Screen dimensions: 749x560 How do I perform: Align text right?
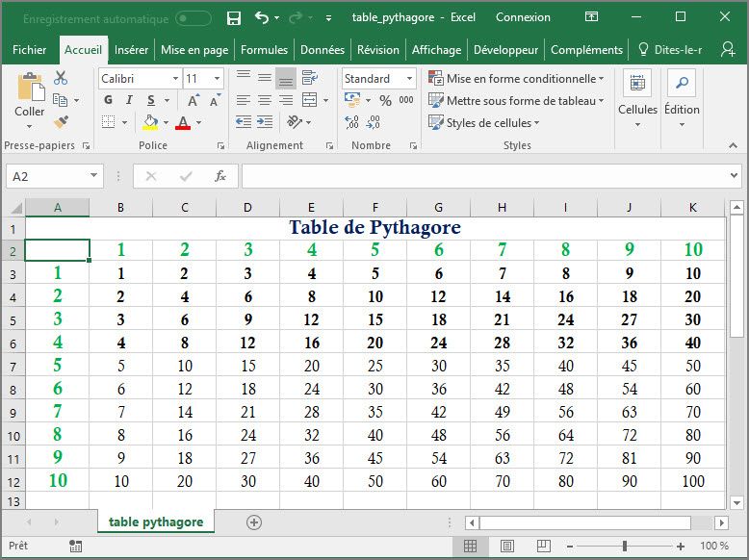point(286,100)
